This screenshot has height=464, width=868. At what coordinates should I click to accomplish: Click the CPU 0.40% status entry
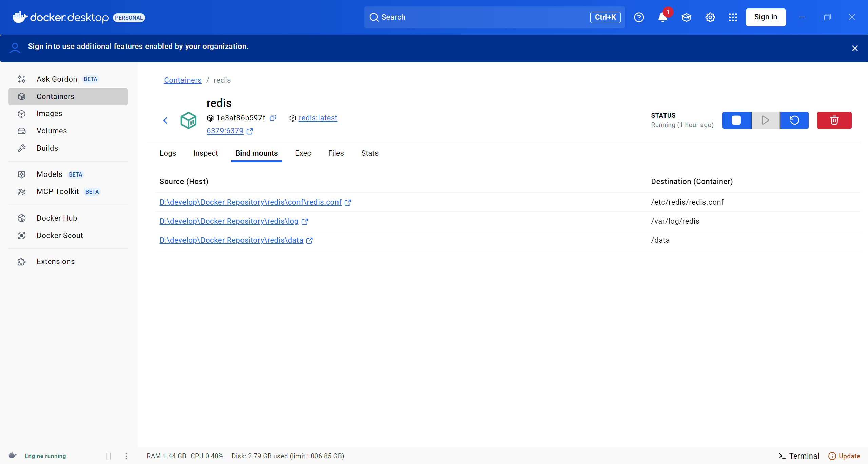coord(207,456)
